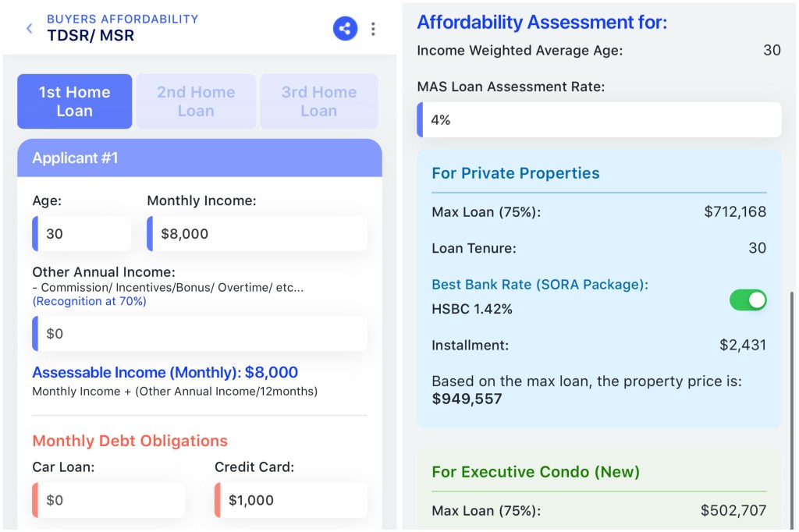Click the For Executive Condo (New) heading

click(x=535, y=472)
